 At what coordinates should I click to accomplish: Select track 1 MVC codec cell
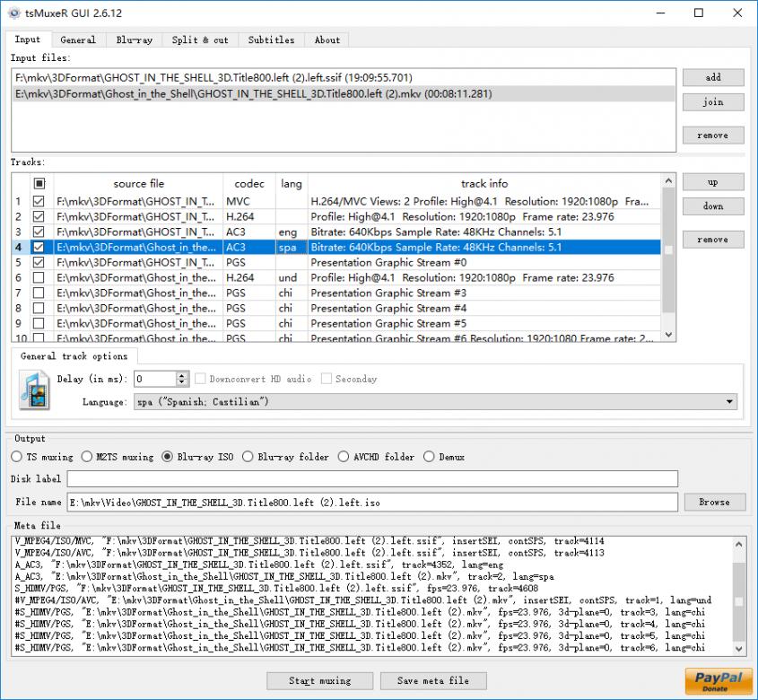(249, 201)
